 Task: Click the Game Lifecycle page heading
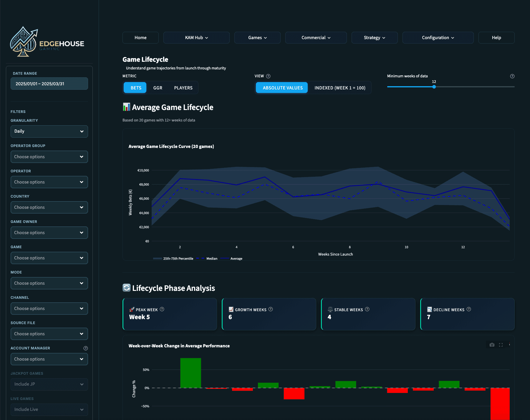[x=145, y=59]
